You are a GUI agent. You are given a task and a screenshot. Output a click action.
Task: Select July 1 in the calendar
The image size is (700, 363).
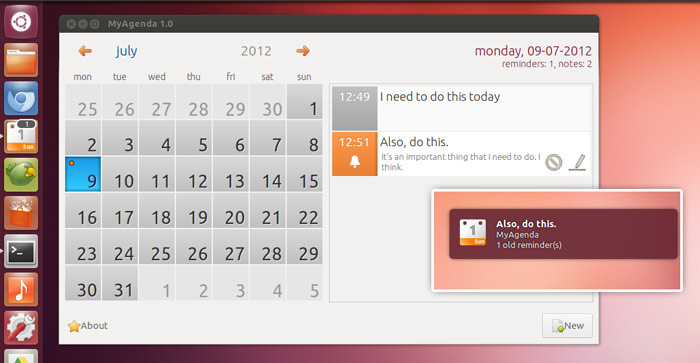click(304, 102)
